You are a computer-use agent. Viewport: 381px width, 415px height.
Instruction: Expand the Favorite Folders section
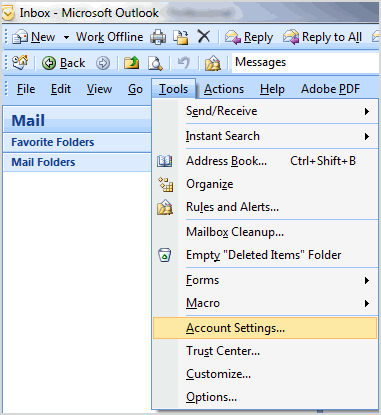tap(77, 142)
